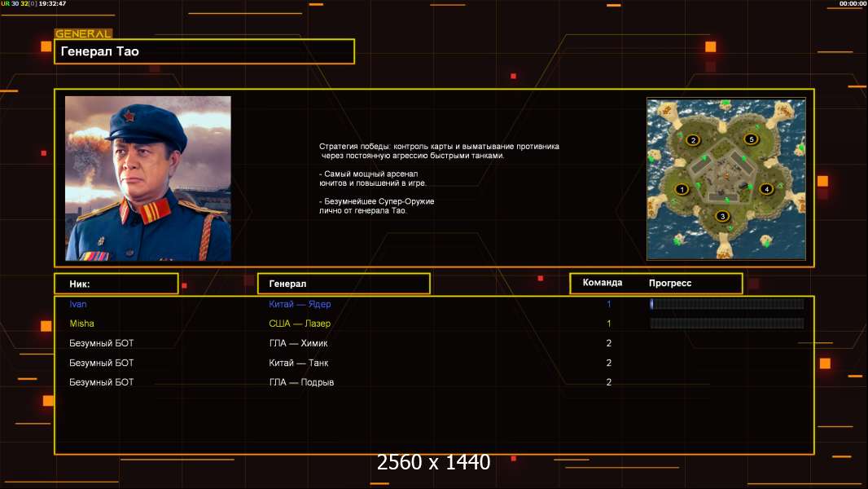Screen dimensions: 868x489
Task: Click the 19:32:47 clock readout
Action: coord(52,3)
